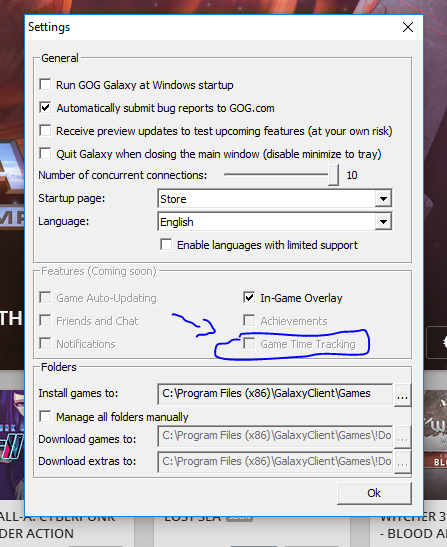Enable Receive preview updates checkbox
Screen dimensions: 447x547
[45, 130]
